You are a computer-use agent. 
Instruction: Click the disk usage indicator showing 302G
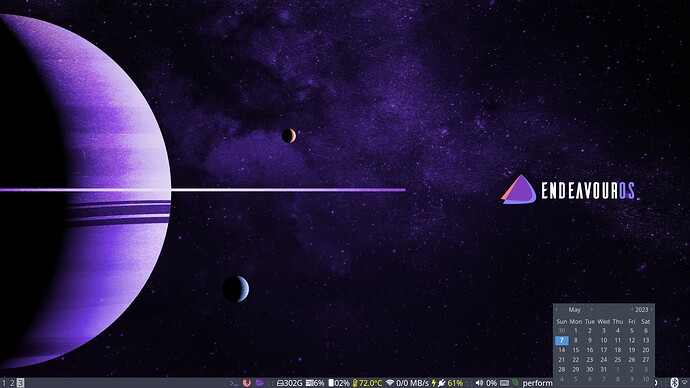click(x=290, y=383)
